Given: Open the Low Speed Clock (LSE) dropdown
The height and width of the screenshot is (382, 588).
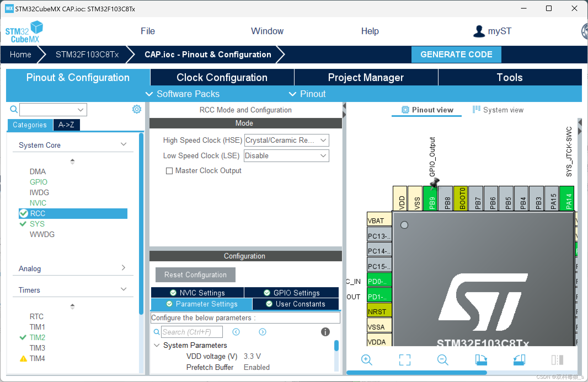Looking at the screenshot, I should point(287,156).
